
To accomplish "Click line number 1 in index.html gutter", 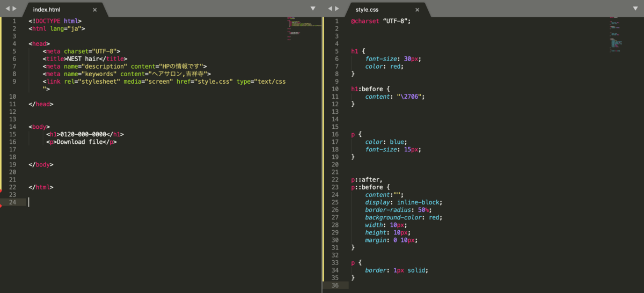I will point(14,21).
